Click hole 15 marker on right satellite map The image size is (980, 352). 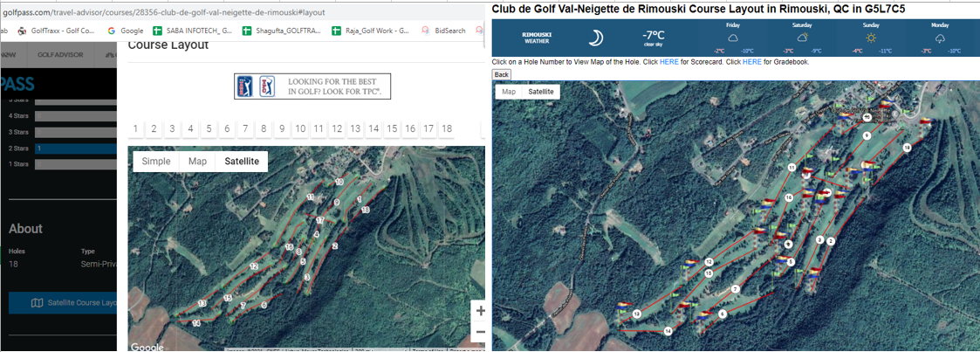tap(709, 273)
